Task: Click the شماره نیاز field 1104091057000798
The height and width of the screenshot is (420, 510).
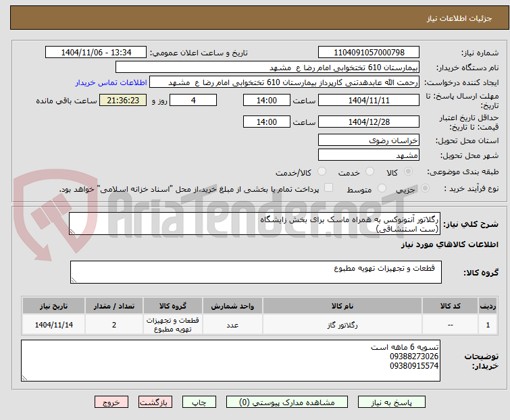Action: click(369, 53)
